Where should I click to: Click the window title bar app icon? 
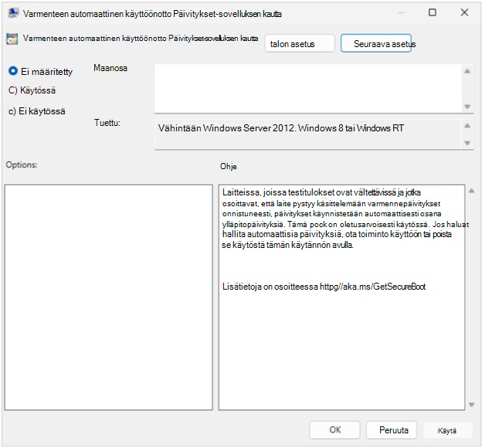[x=13, y=13]
